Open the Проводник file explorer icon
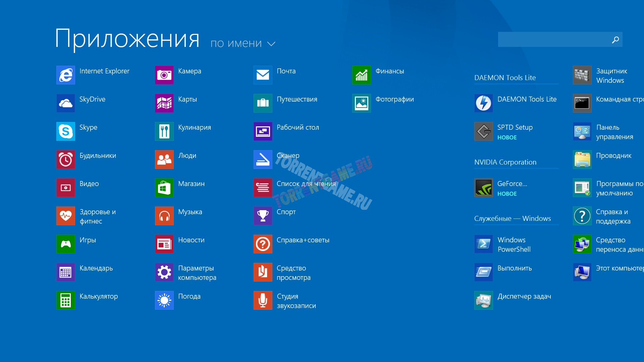Viewport: 644px width, 362px height. [582, 160]
